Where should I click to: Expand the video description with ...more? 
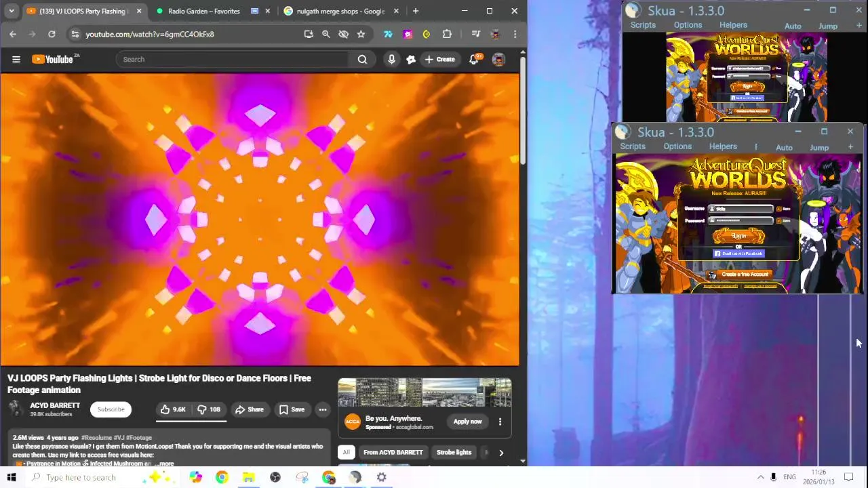click(x=165, y=464)
